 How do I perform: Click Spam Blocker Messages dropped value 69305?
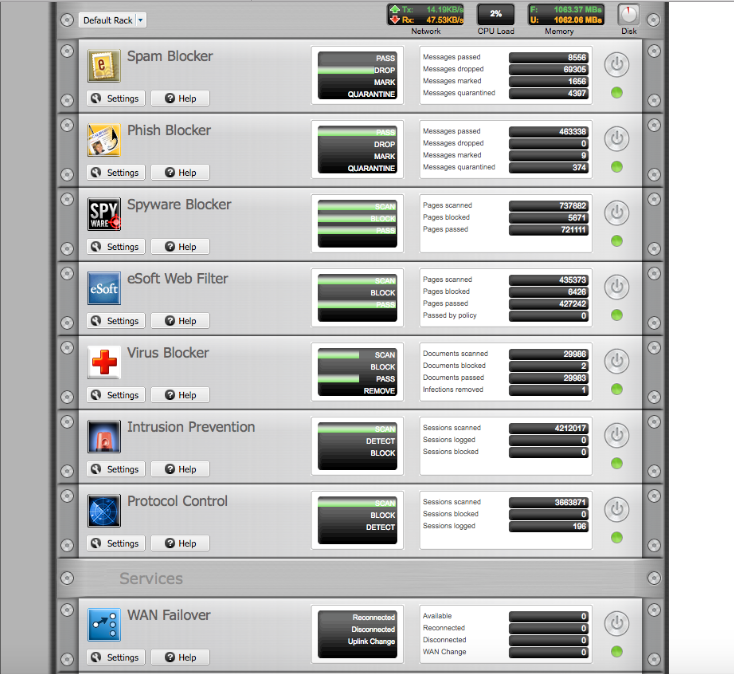click(549, 69)
